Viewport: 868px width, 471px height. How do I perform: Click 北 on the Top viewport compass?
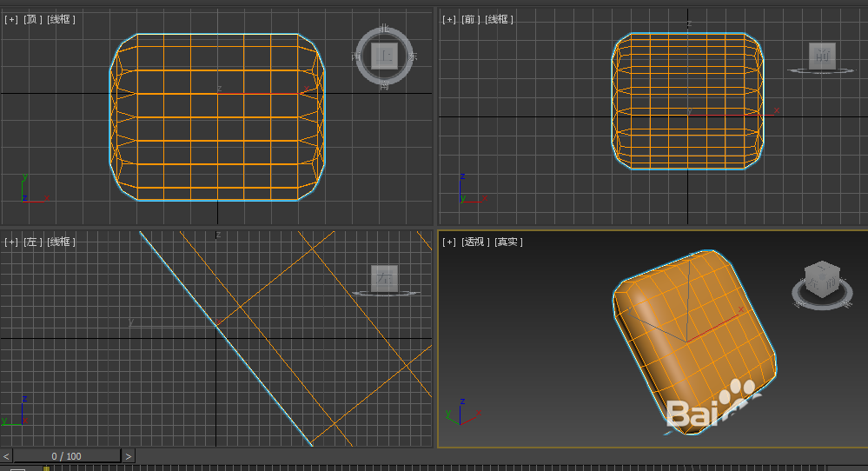point(385,28)
